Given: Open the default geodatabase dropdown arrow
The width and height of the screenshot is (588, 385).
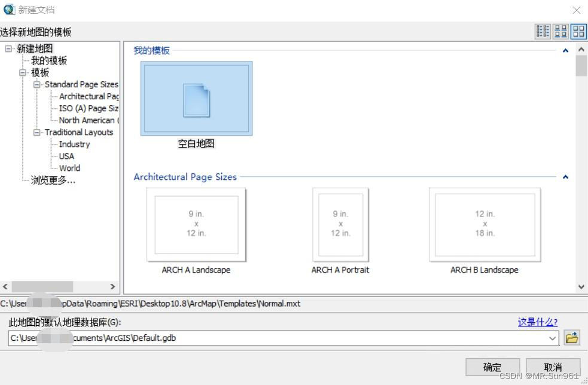Looking at the screenshot, I should 552,338.
